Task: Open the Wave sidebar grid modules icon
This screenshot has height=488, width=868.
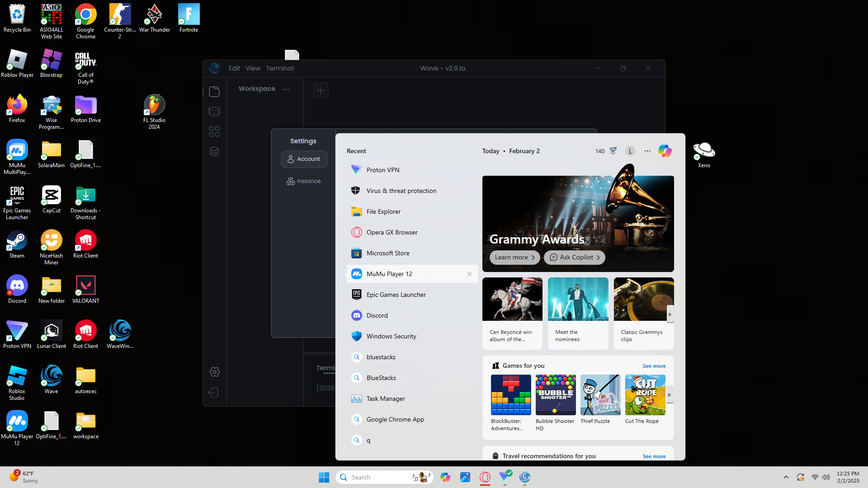Action: click(x=214, y=131)
